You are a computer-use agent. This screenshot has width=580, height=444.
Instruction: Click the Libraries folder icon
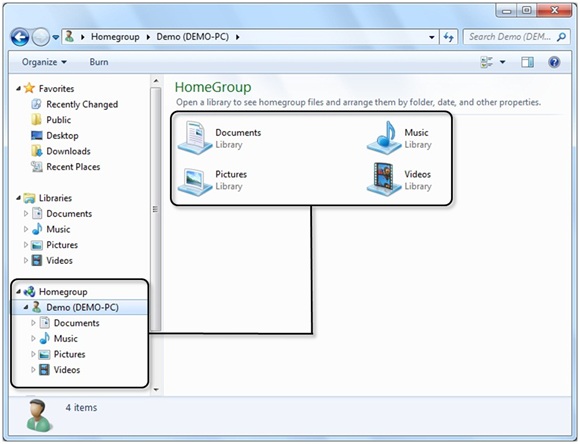[29, 198]
